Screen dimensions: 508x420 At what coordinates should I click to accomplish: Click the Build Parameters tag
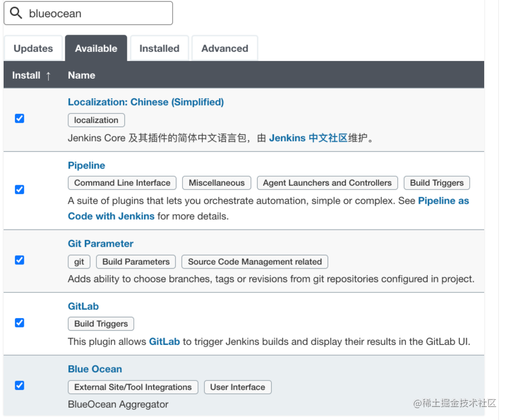(136, 262)
